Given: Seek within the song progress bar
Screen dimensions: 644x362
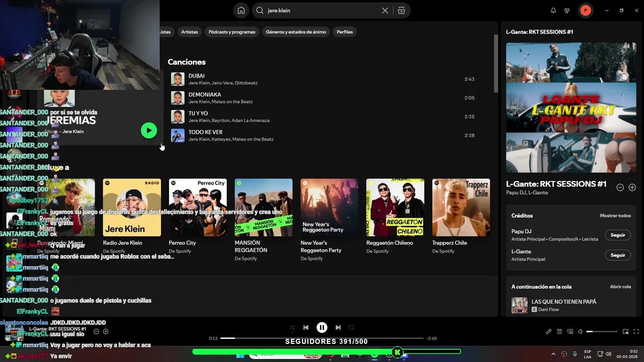Looking at the screenshot, I should pos(322,338).
